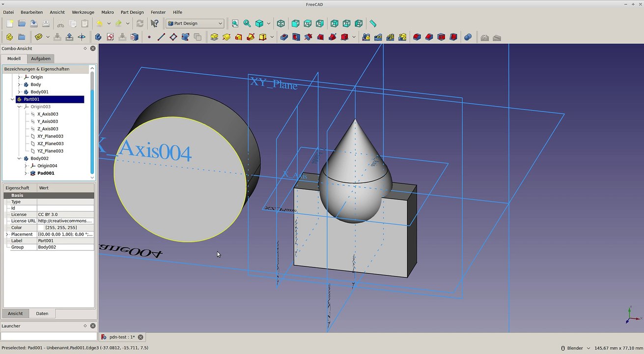Open the Werkzeuge menu
The width and height of the screenshot is (644, 354).
tap(83, 12)
